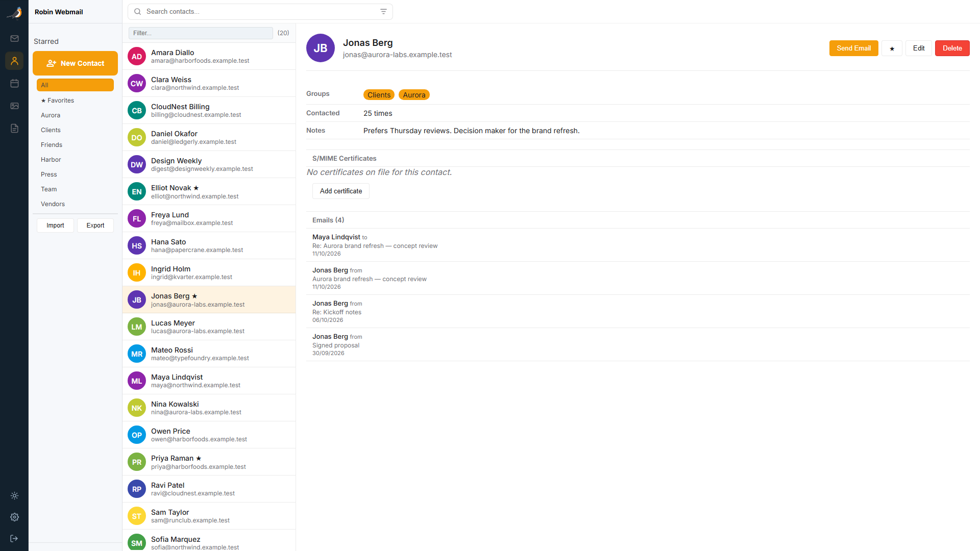Open search filter options icon

[x=383, y=12]
